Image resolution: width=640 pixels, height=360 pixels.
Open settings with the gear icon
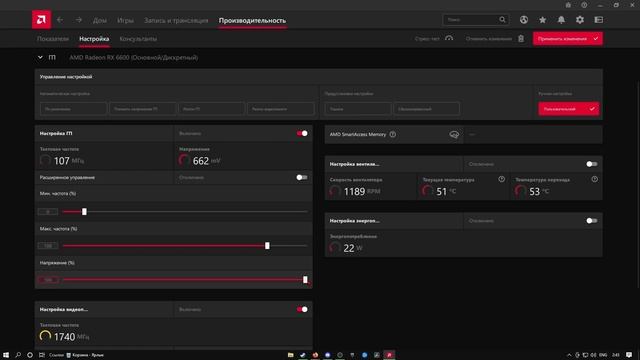580,20
